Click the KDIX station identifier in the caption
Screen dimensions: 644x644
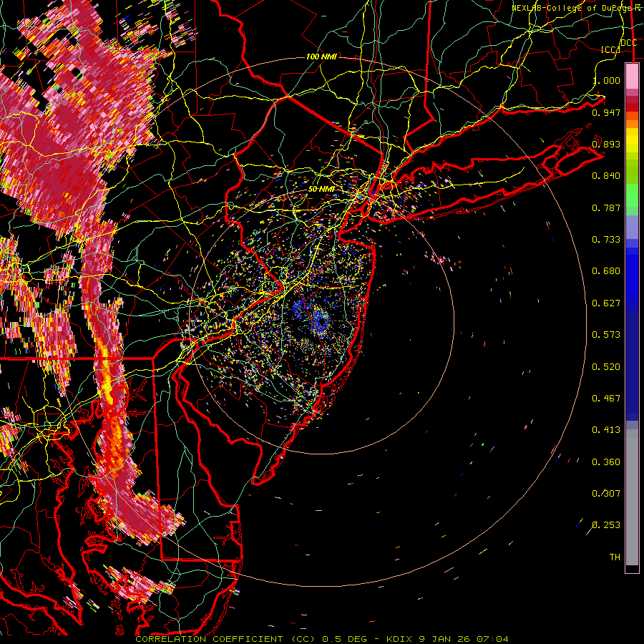click(x=399, y=639)
